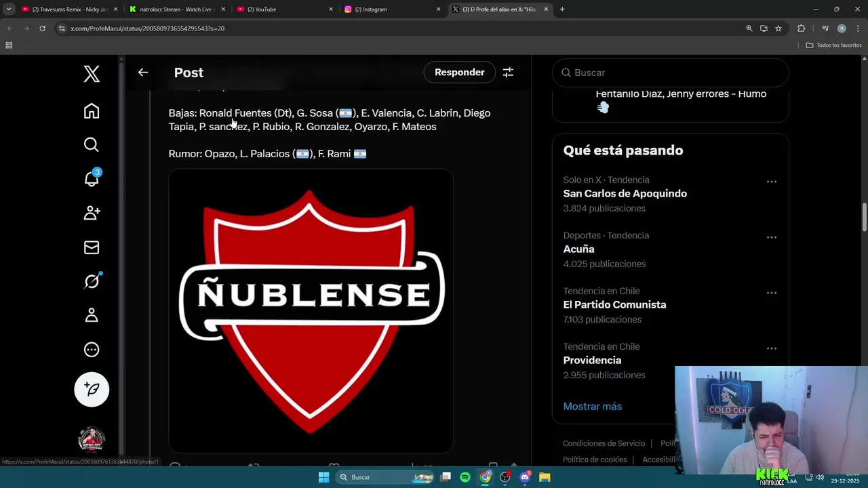Open options for San Carlos de Apoquindo trend
Screen dimensions: 868x488
coord(771,182)
